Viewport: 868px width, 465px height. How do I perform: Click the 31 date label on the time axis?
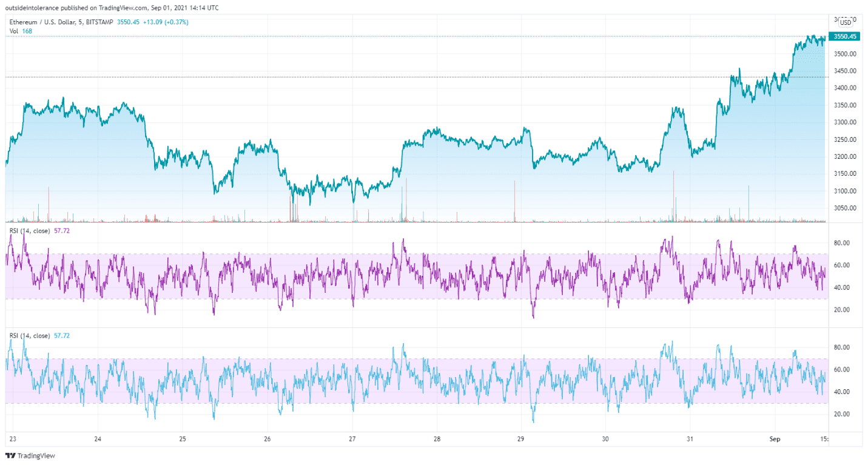click(690, 438)
